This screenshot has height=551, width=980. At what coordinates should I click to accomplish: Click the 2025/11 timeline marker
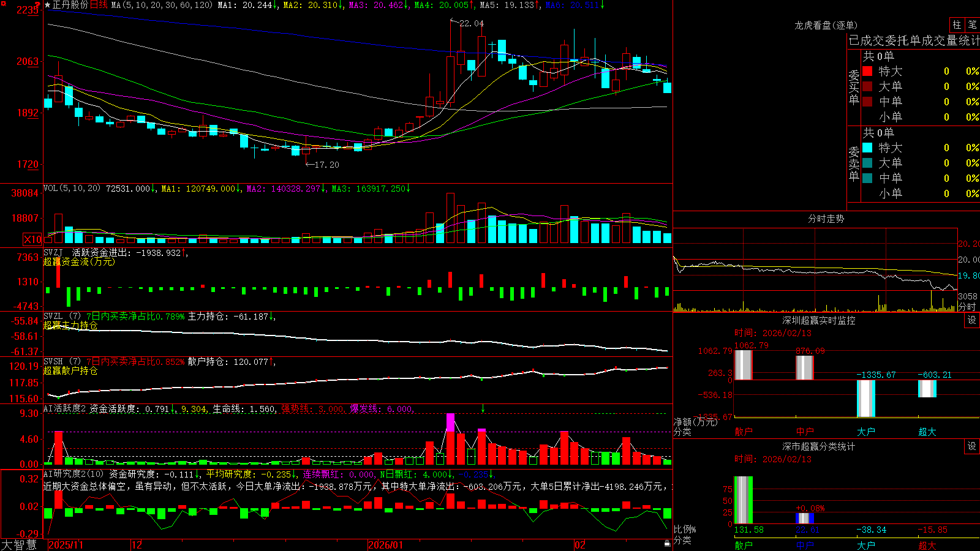coord(66,545)
